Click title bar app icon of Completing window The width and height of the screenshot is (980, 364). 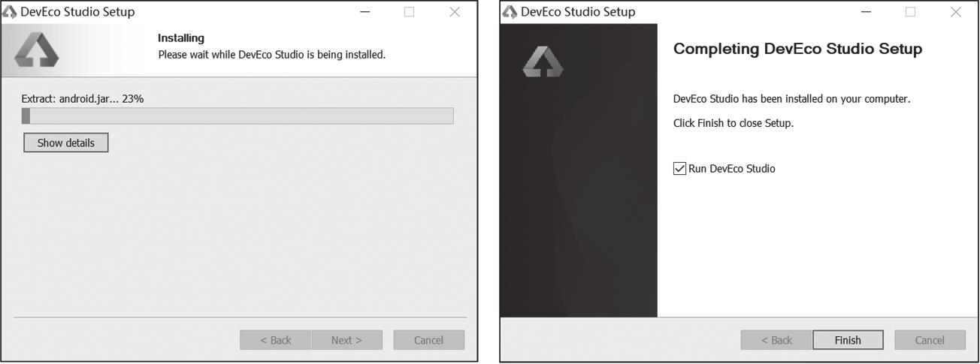(510, 12)
